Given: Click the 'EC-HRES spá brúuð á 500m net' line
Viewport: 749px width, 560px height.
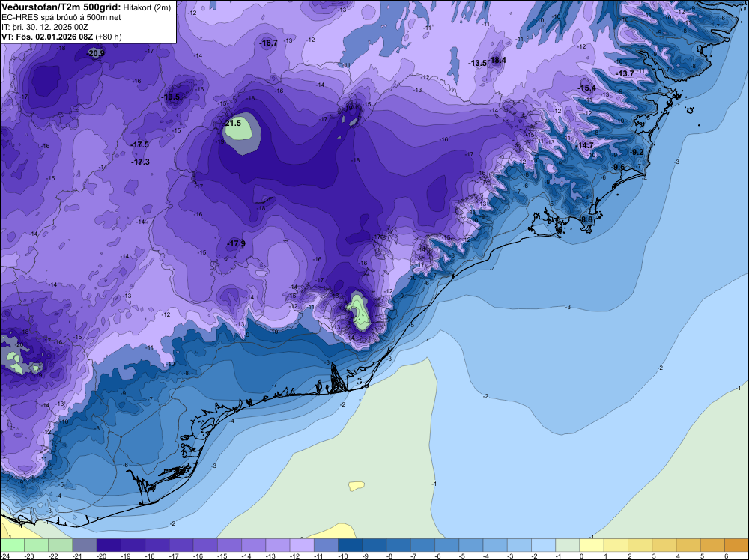Looking at the screenshot, I should pyautogui.click(x=61, y=17).
